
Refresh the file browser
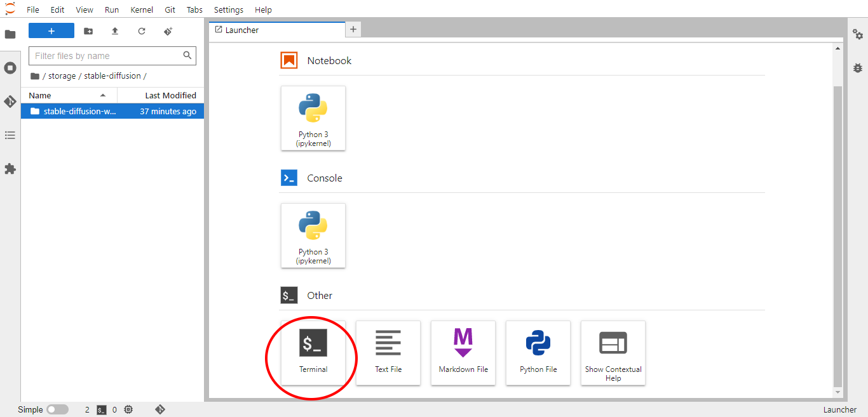[x=142, y=30]
